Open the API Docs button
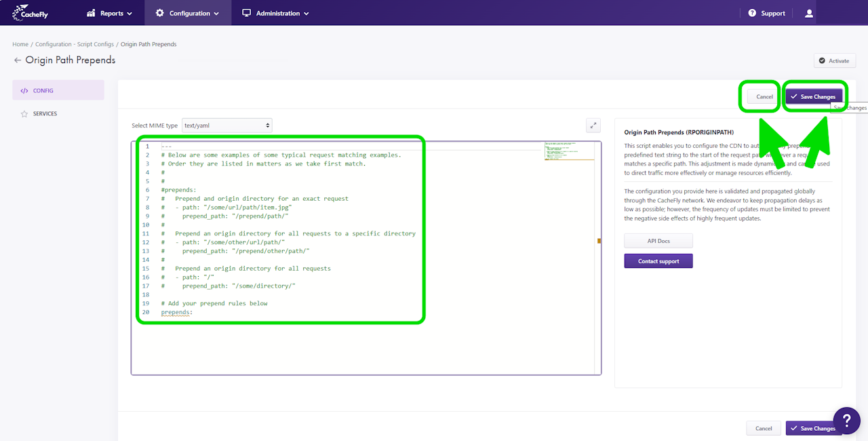868x441 pixels. click(x=658, y=241)
